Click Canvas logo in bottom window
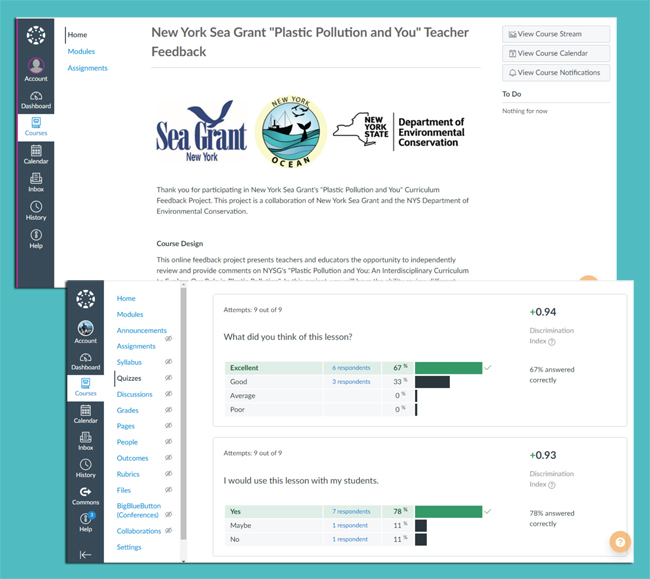The height and width of the screenshot is (579, 650). coord(85,299)
